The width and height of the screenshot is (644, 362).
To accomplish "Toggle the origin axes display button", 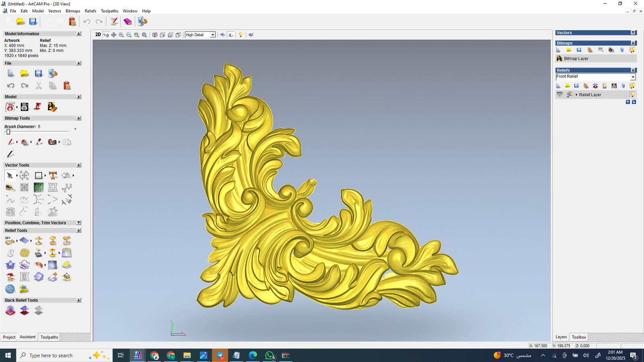I will tap(231, 35).
